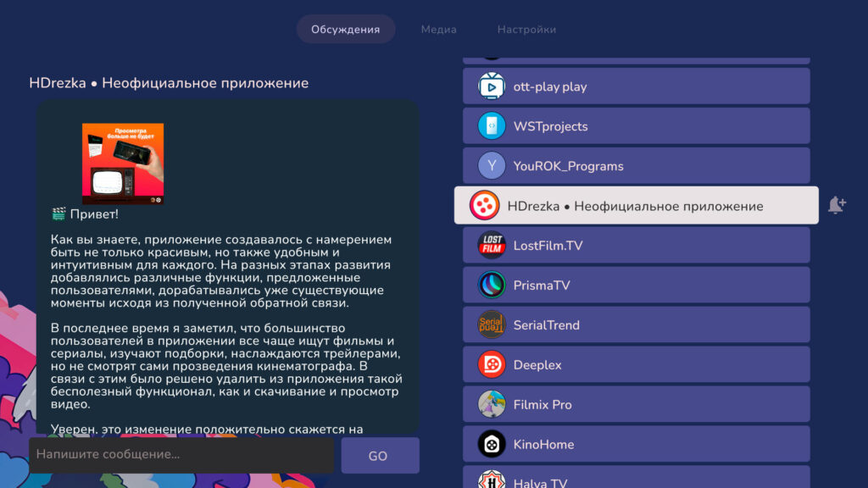Select the LostFilm.TV channel name
This screenshot has height=488, width=868.
pyautogui.click(x=548, y=246)
